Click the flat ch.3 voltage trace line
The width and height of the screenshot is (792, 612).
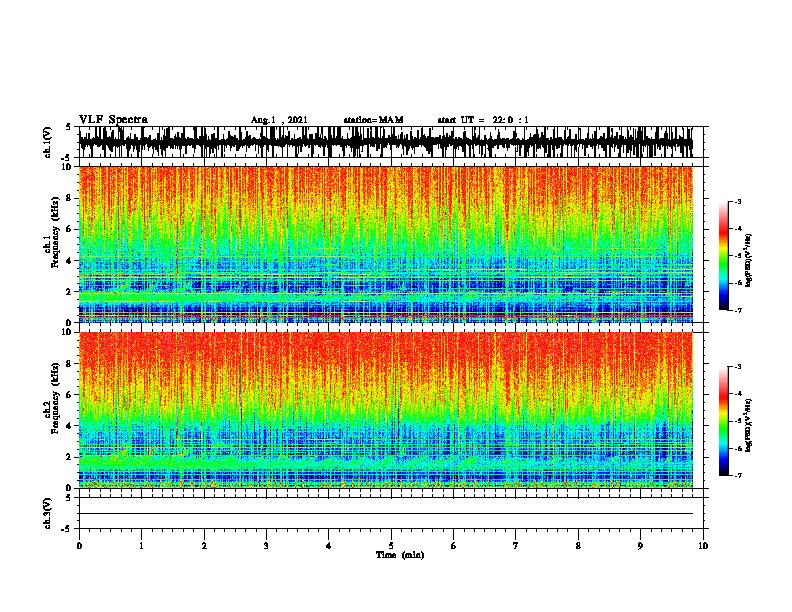click(x=386, y=514)
